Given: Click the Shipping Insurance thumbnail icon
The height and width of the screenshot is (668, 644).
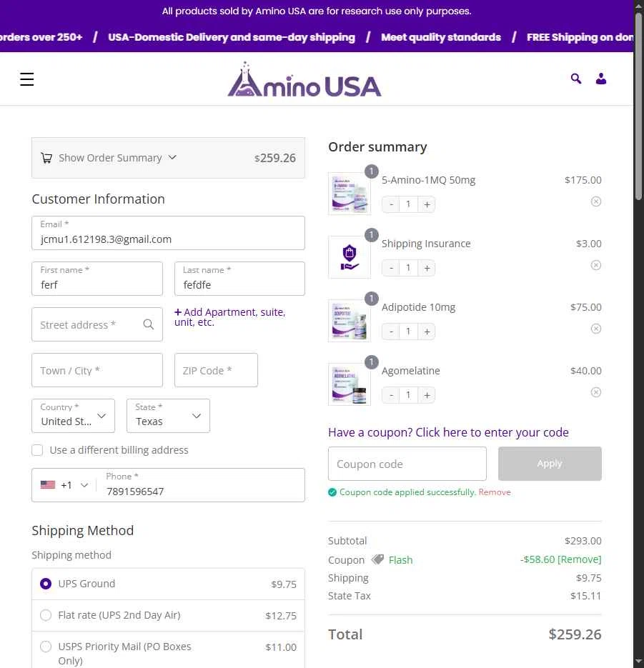Looking at the screenshot, I should (350, 257).
